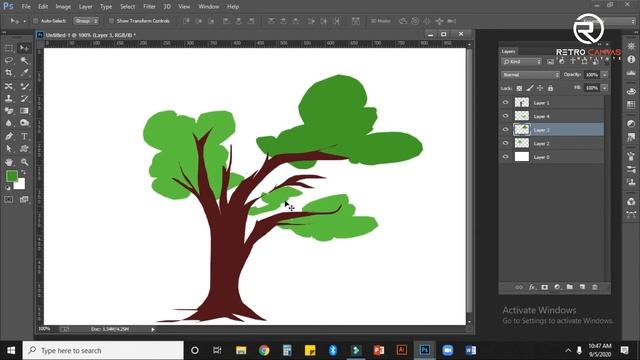Viewport: 640px width, 360px height.
Task: Select the Brush tool
Action: [24, 86]
